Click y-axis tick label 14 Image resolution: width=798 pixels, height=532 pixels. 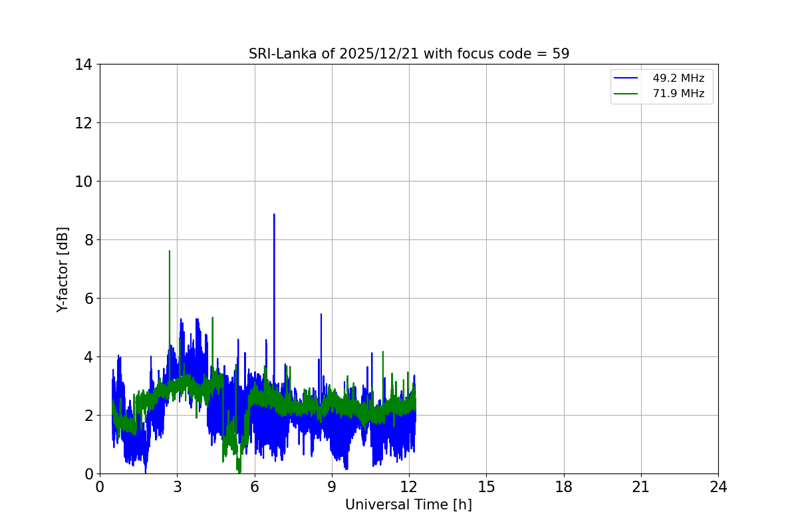[x=83, y=65]
